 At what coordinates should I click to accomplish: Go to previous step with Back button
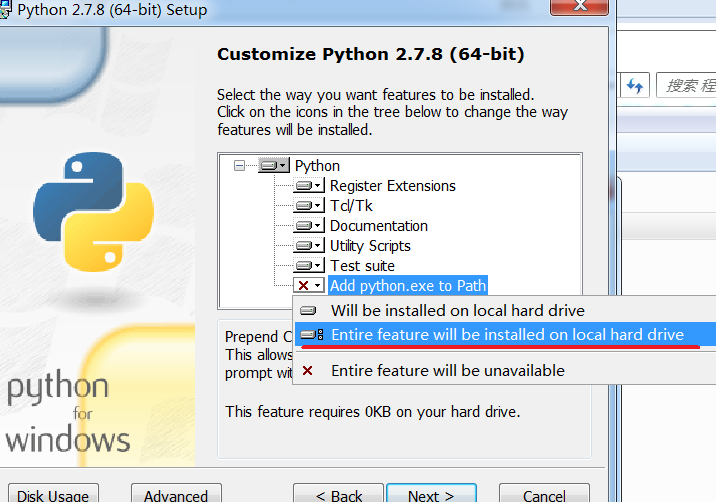(x=339, y=493)
